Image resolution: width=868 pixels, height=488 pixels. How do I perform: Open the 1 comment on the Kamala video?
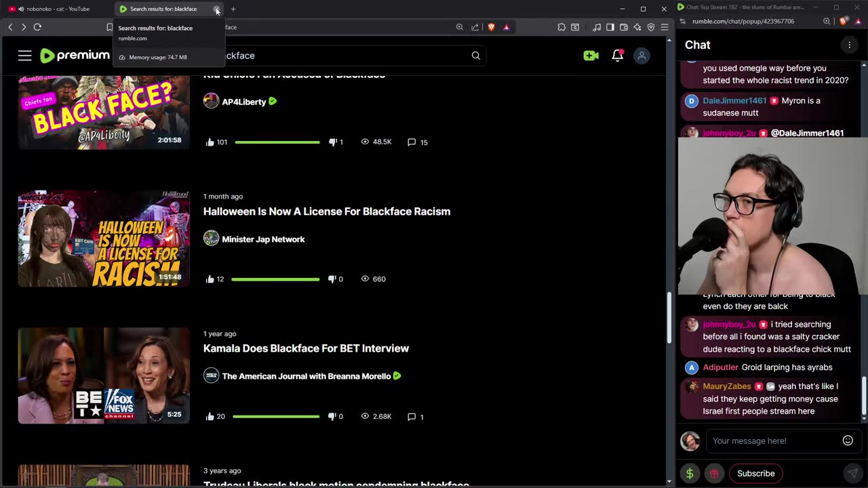[416, 417]
